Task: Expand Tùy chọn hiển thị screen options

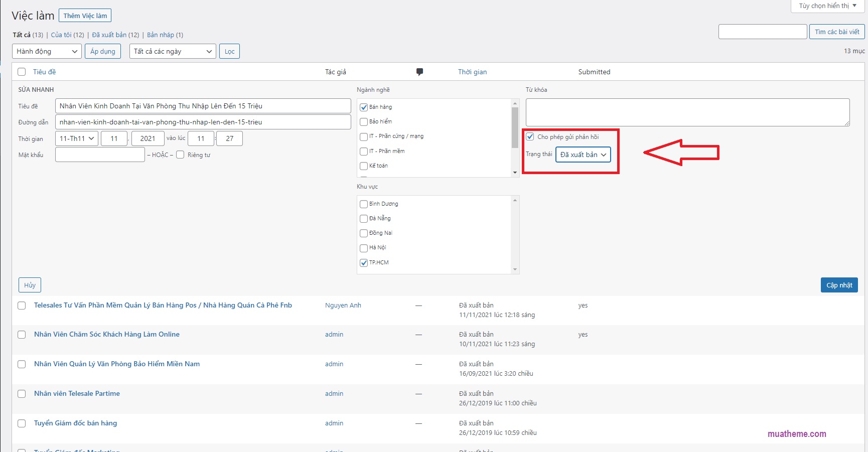Action: (x=827, y=6)
